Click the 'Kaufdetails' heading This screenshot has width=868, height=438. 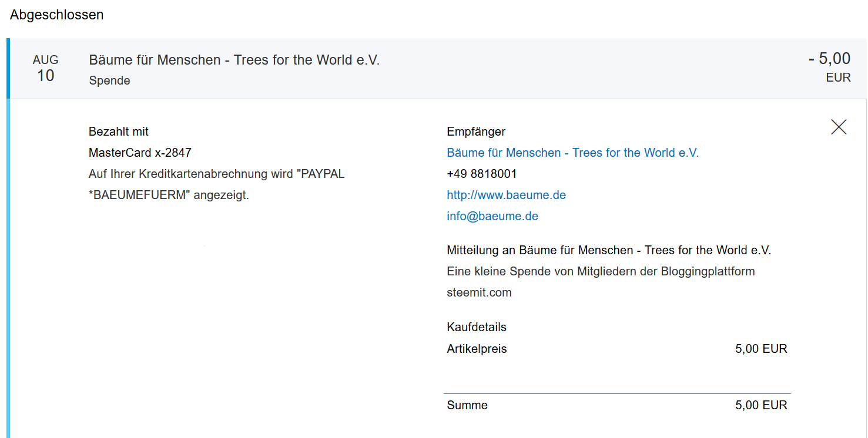click(x=477, y=327)
